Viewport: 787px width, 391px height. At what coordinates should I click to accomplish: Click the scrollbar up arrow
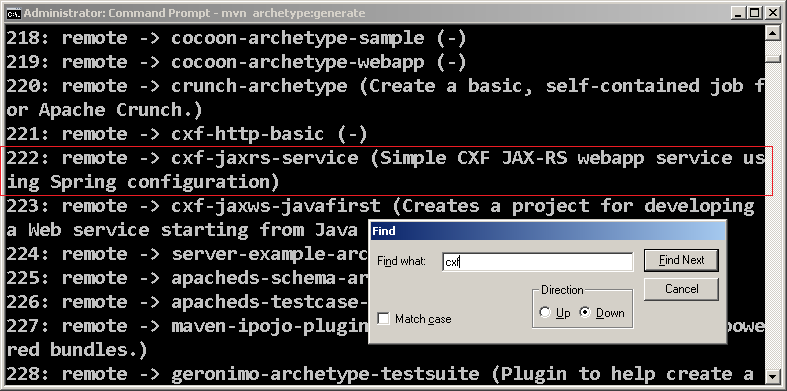click(x=772, y=33)
